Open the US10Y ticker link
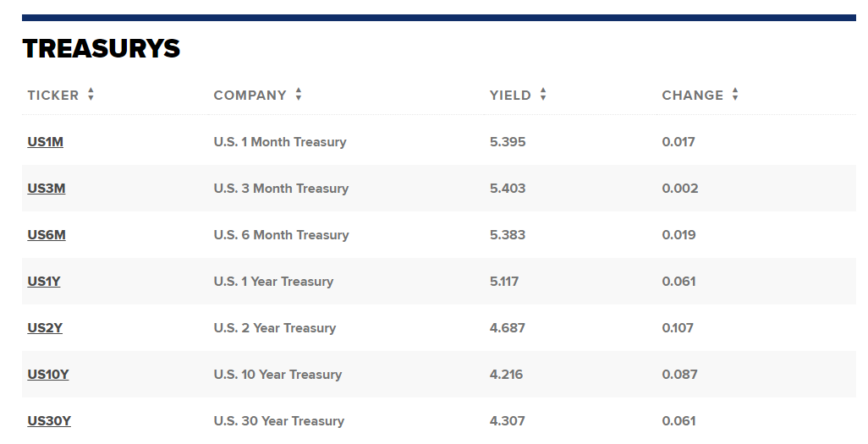This screenshot has width=868, height=444. pyautogui.click(x=47, y=375)
